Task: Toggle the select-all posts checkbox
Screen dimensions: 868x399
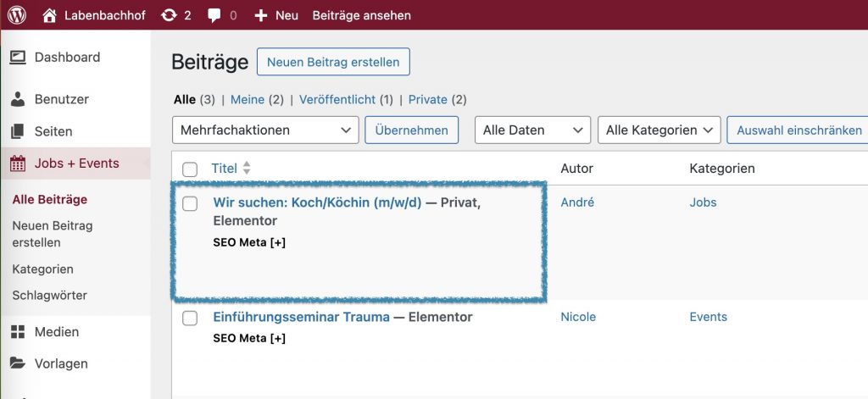Action: 190,169
